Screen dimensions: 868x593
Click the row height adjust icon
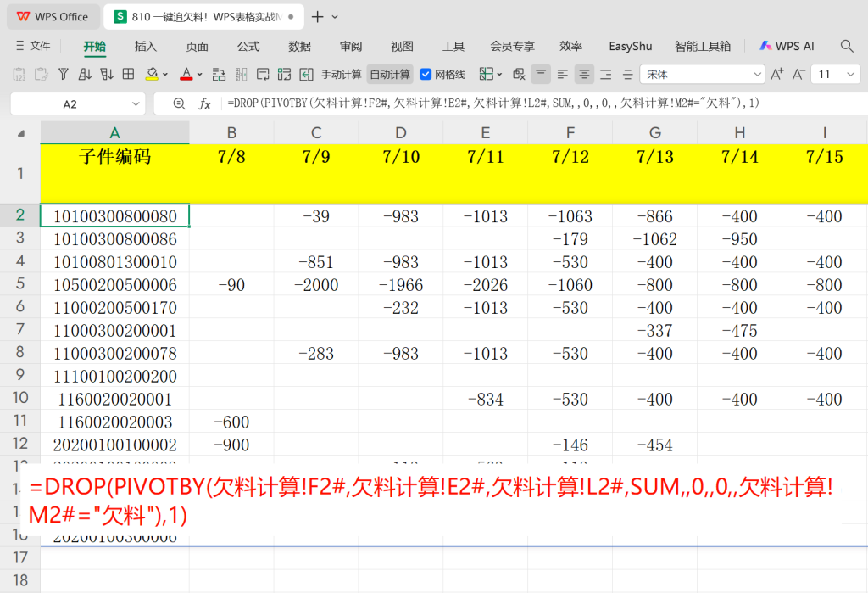220,75
